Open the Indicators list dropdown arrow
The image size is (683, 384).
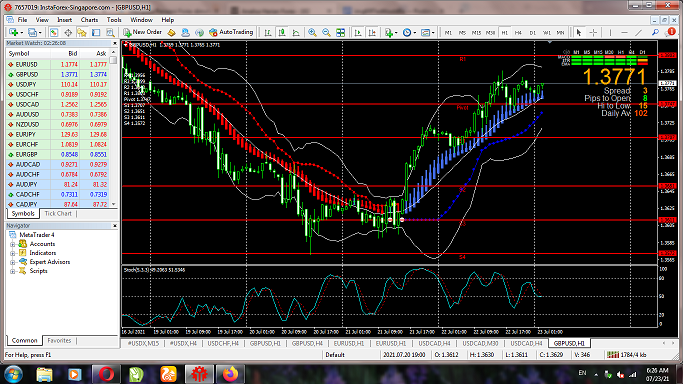(x=396, y=33)
